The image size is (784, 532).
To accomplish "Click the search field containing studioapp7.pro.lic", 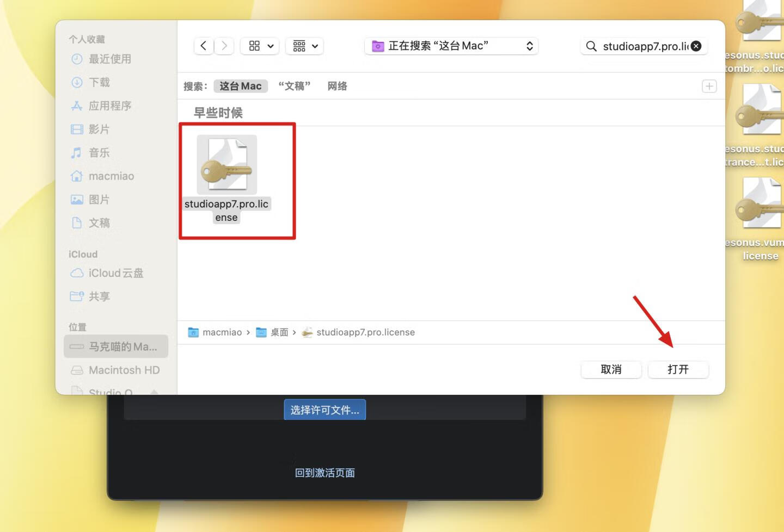I will (x=644, y=46).
